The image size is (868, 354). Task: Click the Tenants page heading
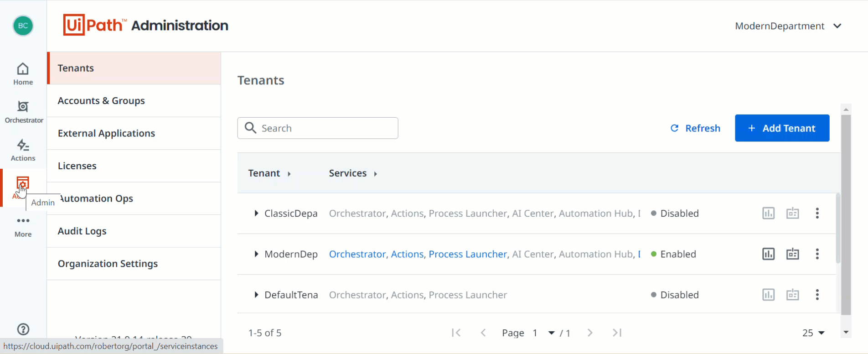[261, 80]
